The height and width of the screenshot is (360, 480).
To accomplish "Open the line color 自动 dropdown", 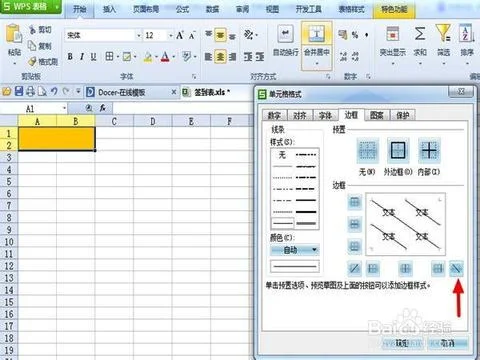I will [x=295, y=250].
